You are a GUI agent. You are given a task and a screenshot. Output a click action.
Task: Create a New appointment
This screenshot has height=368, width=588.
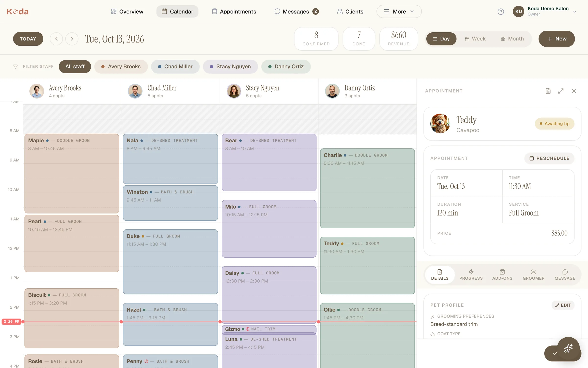pos(557,39)
